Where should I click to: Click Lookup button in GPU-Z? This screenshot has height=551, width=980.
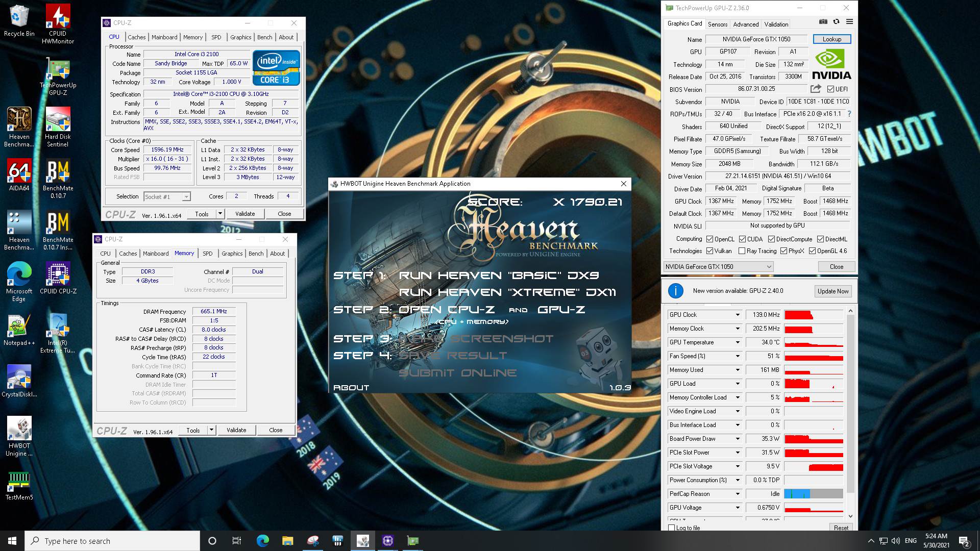831,39
